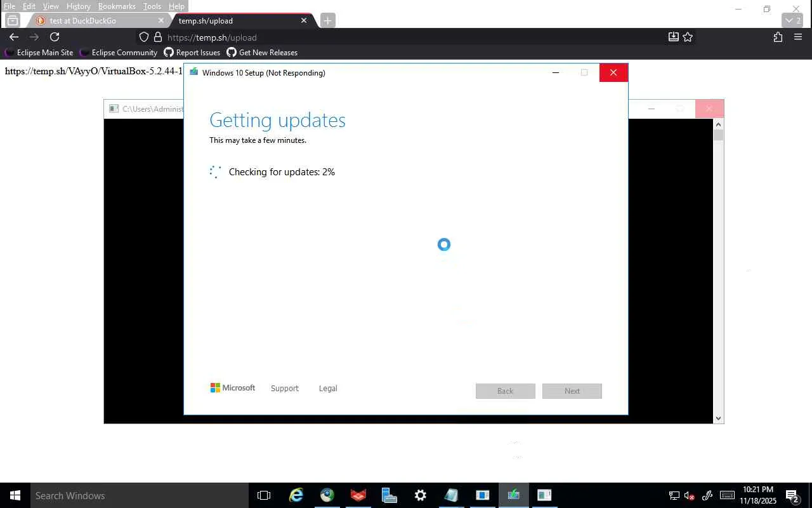This screenshot has width=812, height=508.
Task: Open the Get New Releases bookmark
Action: [x=262, y=53]
